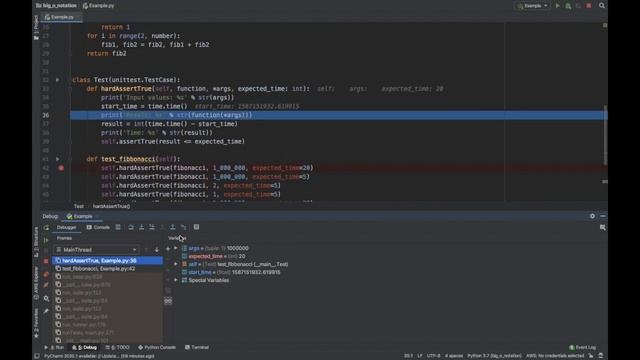Open the Python Console tab

157,347
